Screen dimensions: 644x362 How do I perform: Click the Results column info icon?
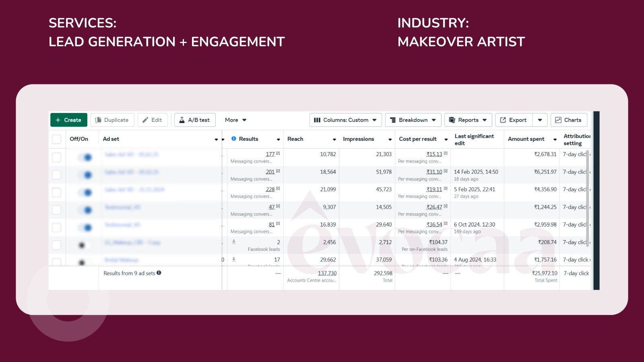pos(234,139)
